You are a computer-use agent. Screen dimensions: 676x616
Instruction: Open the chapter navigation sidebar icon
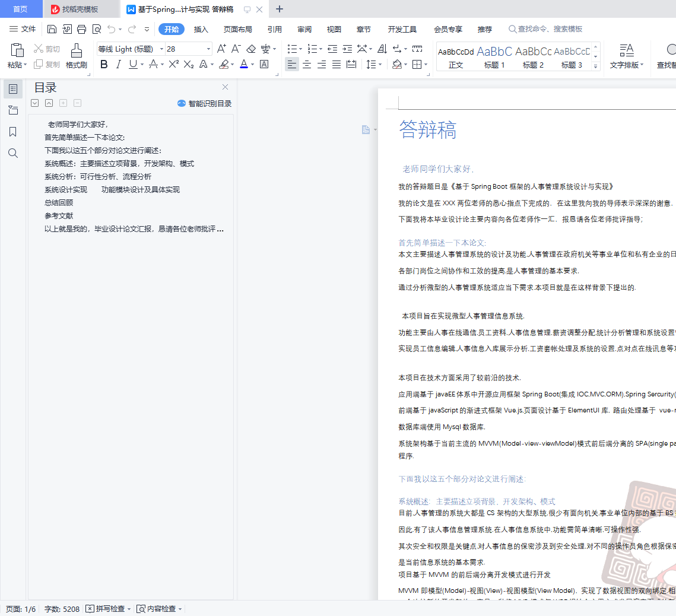point(13,110)
